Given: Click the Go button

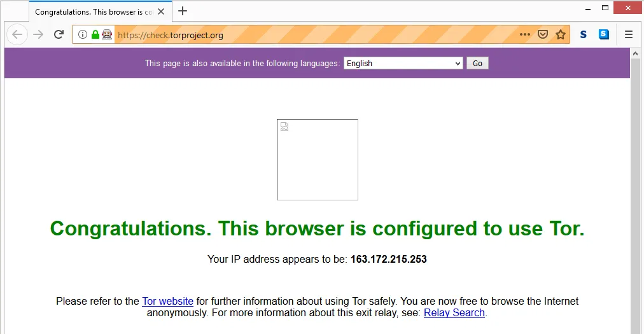Looking at the screenshot, I should pos(477,63).
